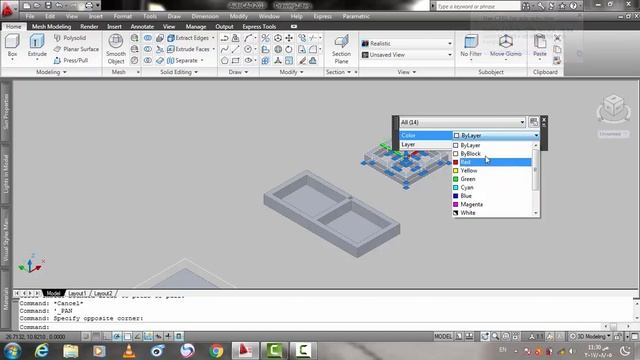Switch to the Layout2 tab
Viewport: 640px width, 360px height.
coord(103,293)
